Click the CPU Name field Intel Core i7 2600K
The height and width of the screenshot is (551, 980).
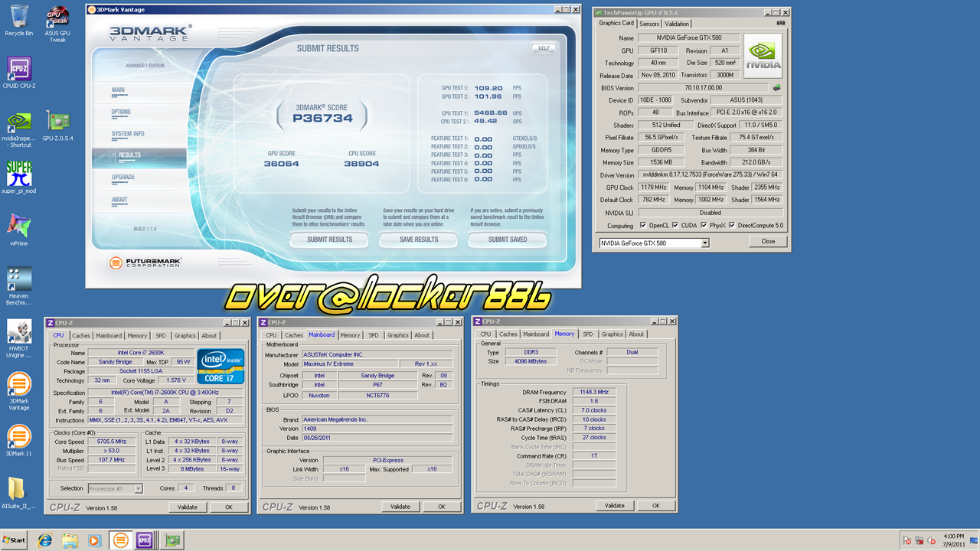[139, 353]
